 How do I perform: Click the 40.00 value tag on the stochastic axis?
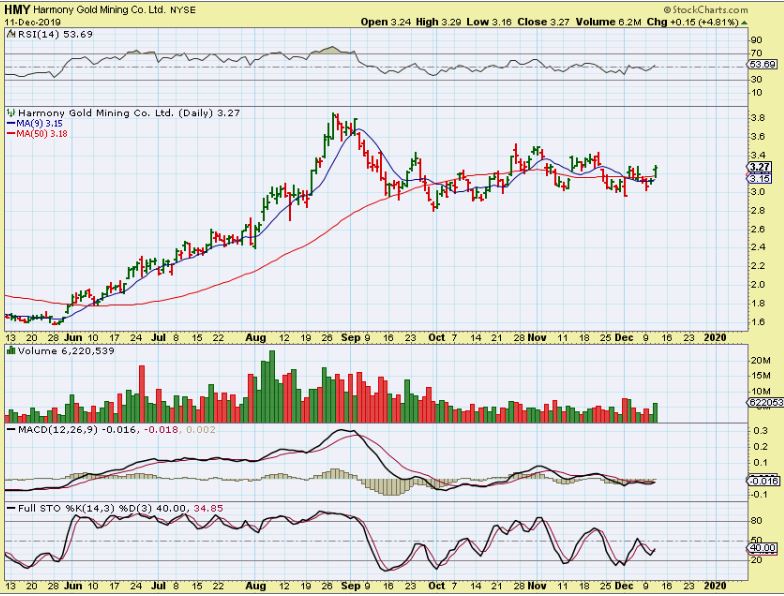point(763,548)
